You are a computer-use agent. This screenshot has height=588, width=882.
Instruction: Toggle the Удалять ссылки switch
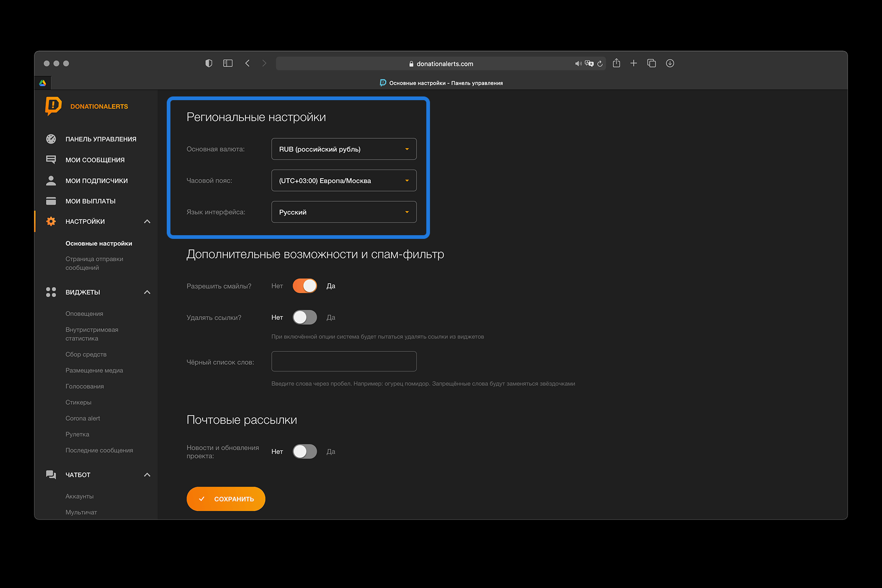click(x=305, y=317)
